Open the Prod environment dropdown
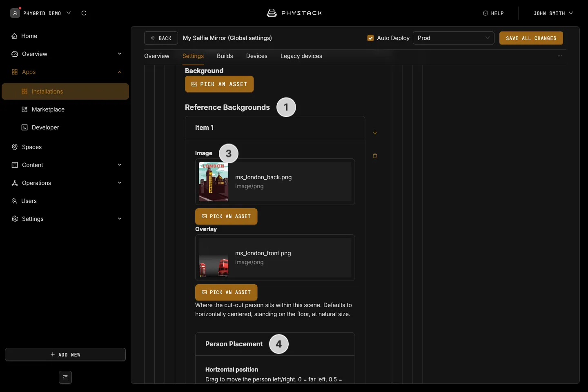 tap(454, 38)
